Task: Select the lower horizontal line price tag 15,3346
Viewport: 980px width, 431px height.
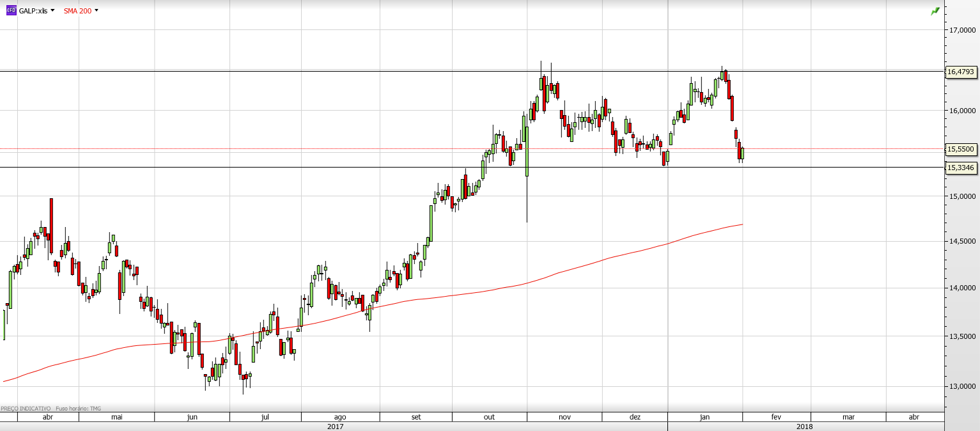Action: (960, 168)
